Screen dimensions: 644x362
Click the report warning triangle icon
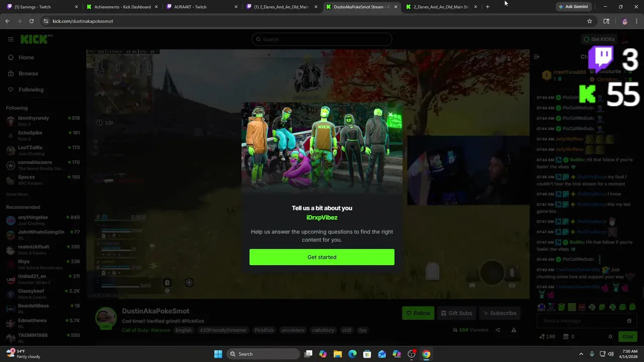tap(514, 330)
